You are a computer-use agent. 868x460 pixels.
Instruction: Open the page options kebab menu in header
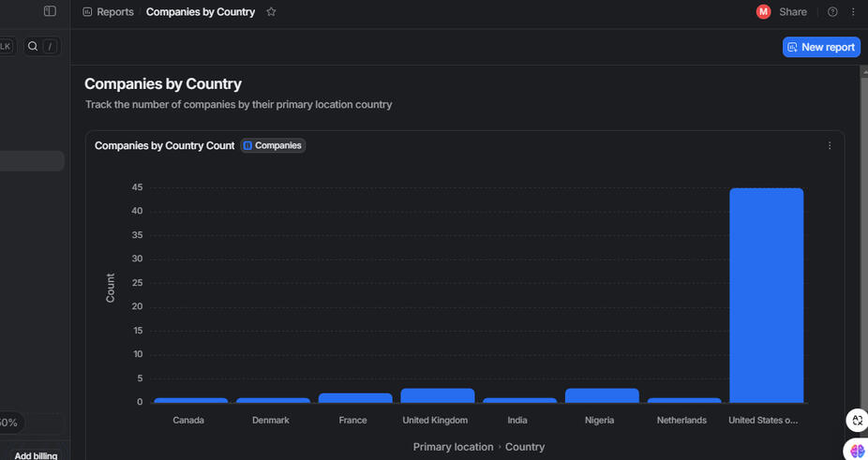[853, 12]
